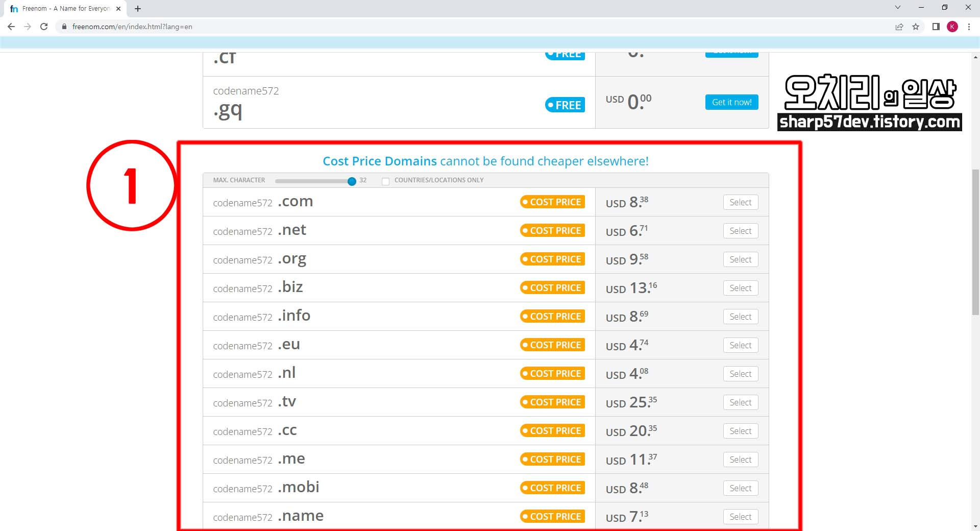The height and width of the screenshot is (531, 980).
Task: Select codename572.com domain
Action: [x=740, y=202]
